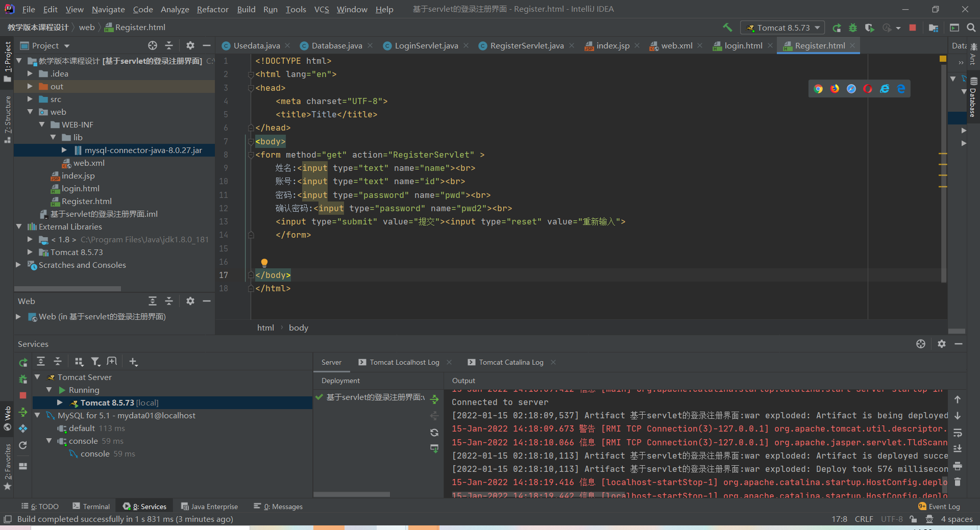Switch to web.xml editor tab
The height and width of the screenshot is (530, 980).
[x=677, y=45]
